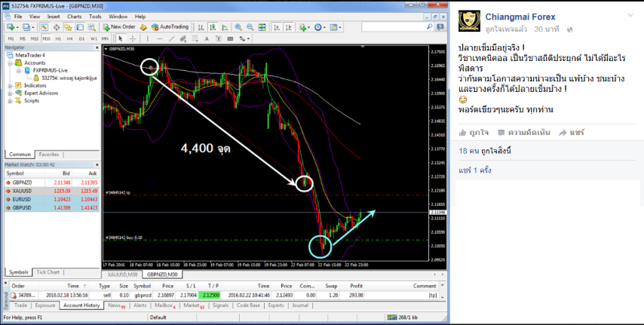Switch chart to Line Chart style
This screenshot has height=325, width=644.
(225, 27)
